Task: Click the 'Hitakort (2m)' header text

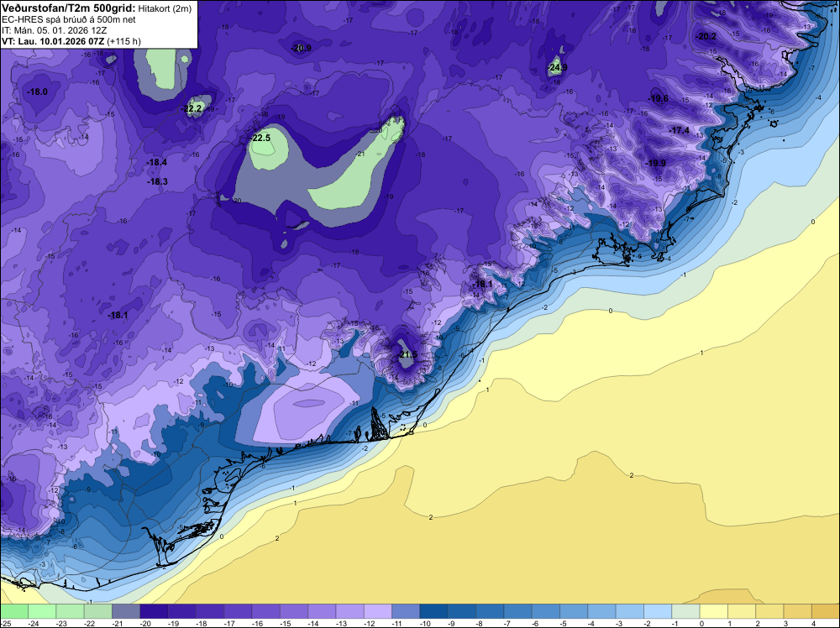Action: coord(165,8)
